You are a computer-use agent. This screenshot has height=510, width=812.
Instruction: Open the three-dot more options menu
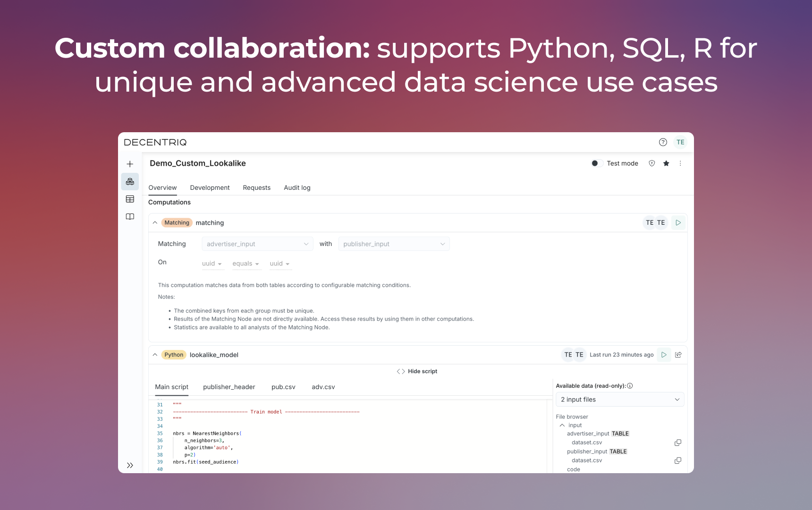680,163
